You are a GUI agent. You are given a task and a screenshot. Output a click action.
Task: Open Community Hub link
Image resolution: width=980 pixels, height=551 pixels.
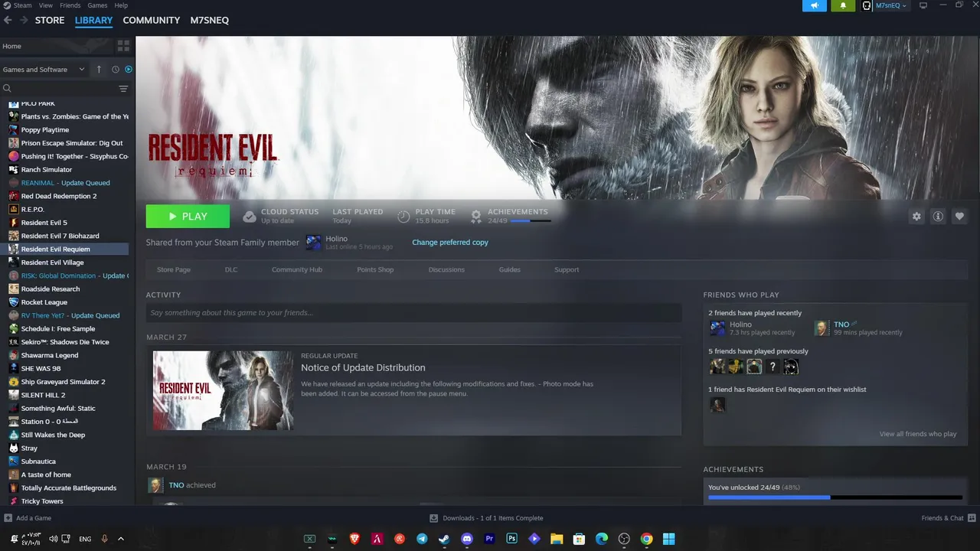[x=297, y=269]
